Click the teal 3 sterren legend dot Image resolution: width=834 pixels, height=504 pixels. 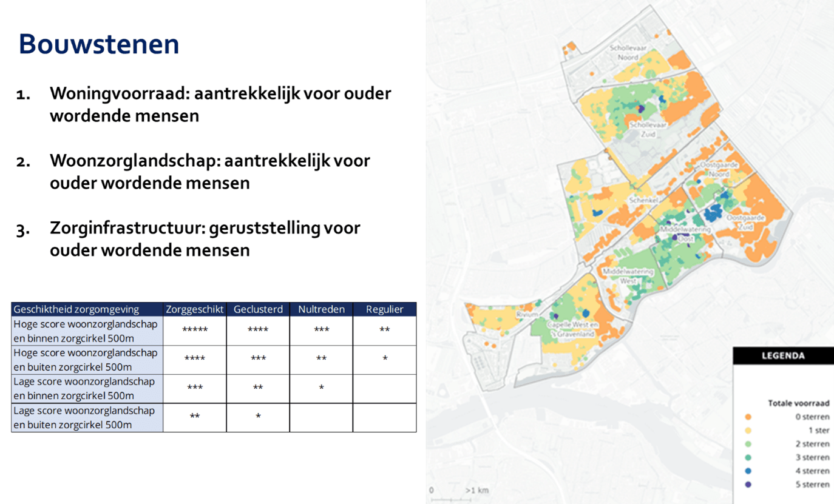748,457
